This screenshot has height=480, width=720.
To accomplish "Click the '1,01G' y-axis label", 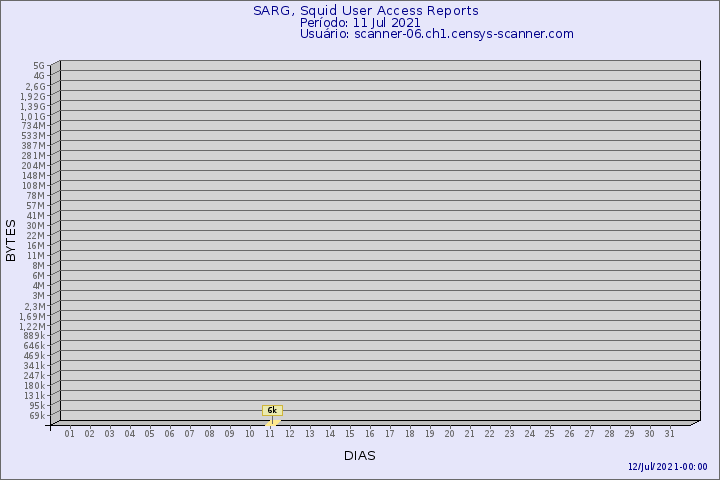I will pyautogui.click(x=33, y=117).
